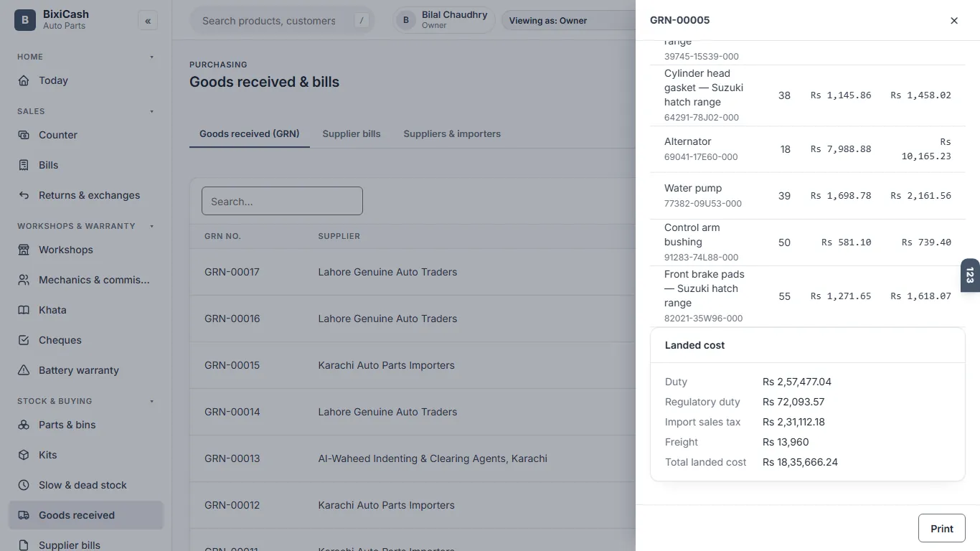This screenshot has height=551, width=980.
Task: Click the 123 side tab handle
Action: pos(970,275)
